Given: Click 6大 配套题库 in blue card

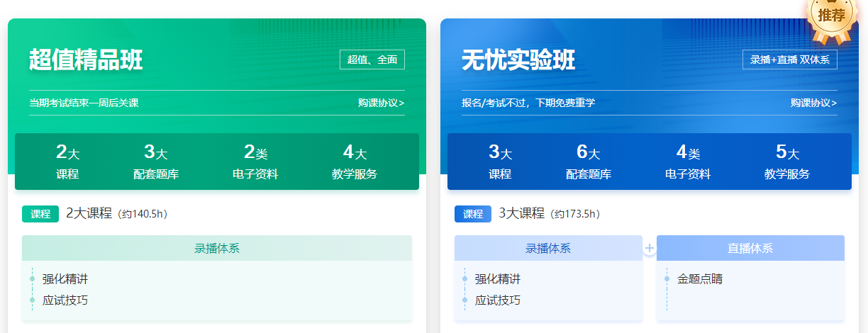Looking at the screenshot, I should tap(589, 162).
